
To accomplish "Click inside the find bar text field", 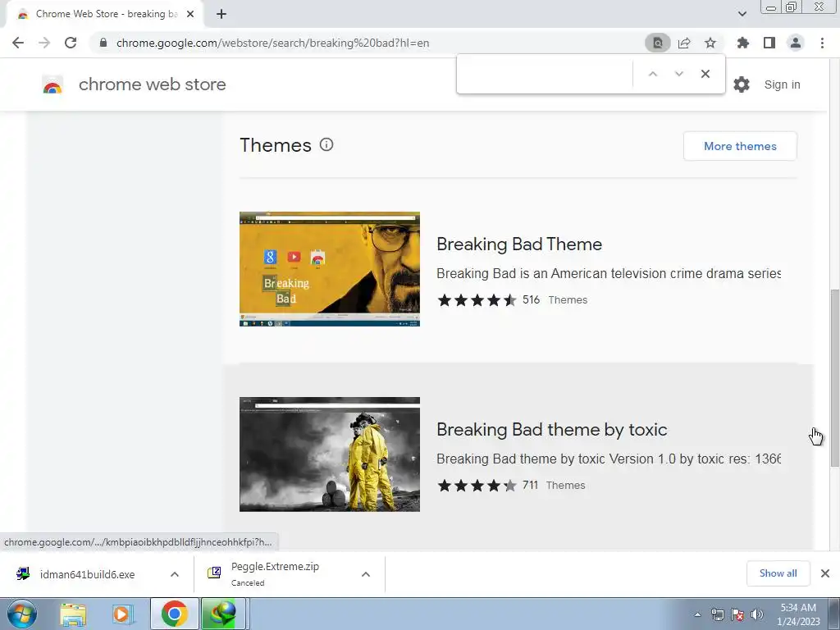I will tap(545, 74).
